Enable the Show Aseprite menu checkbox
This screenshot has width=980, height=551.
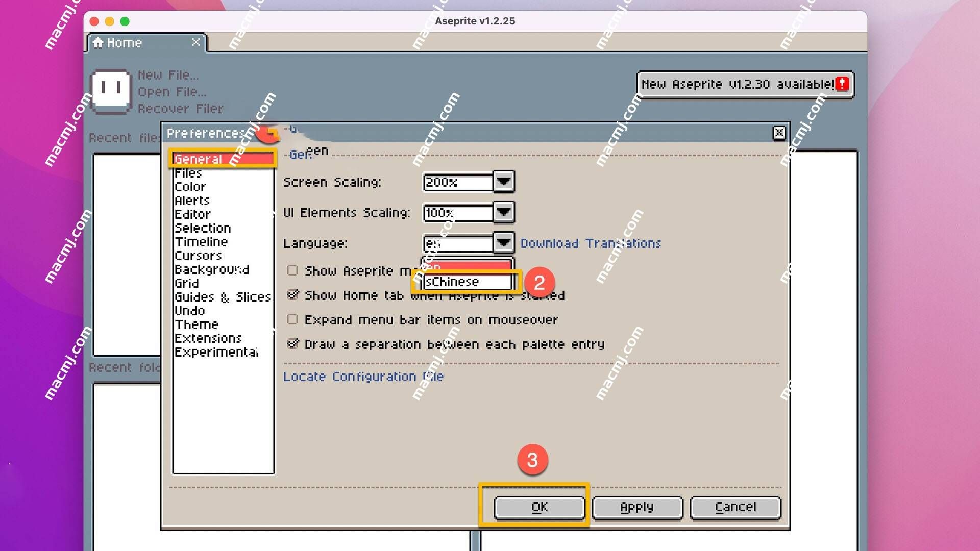pos(292,270)
